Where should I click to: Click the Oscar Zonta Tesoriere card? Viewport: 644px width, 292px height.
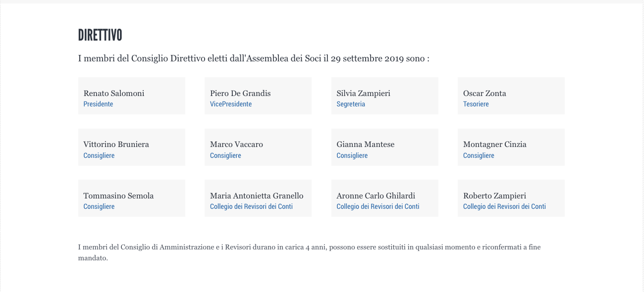pyautogui.click(x=511, y=96)
